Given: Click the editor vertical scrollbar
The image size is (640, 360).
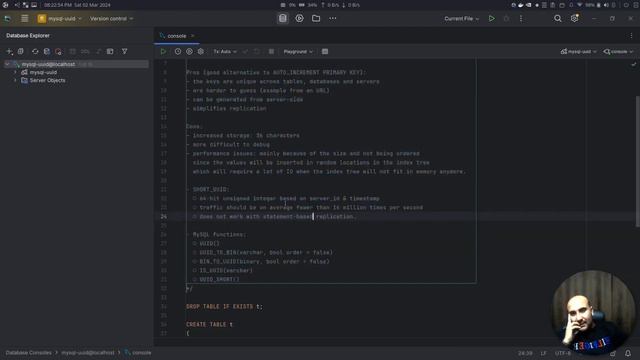Looking at the screenshot, I should click(x=638, y=161).
